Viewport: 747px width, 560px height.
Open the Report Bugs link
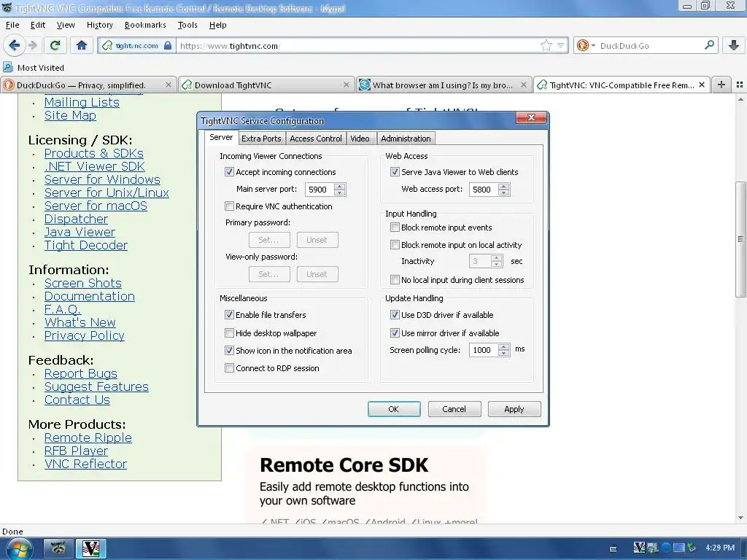tap(80, 374)
